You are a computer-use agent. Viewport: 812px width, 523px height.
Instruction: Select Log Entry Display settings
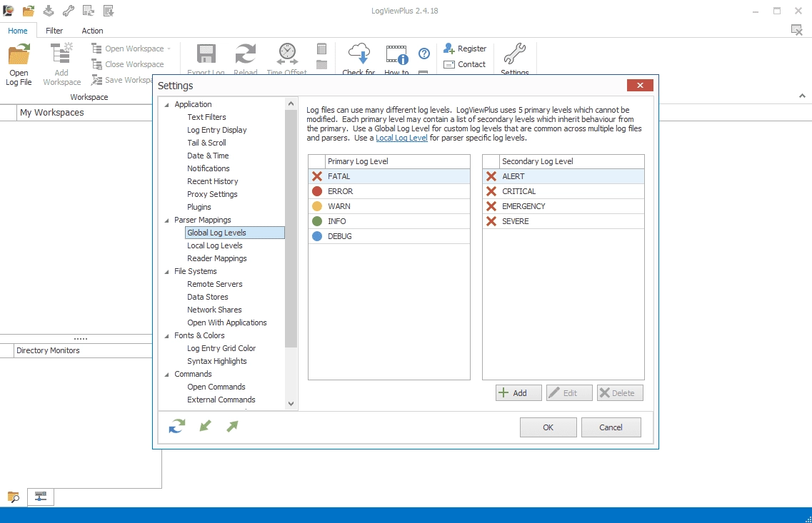pyautogui.click(x=217, y=130)
